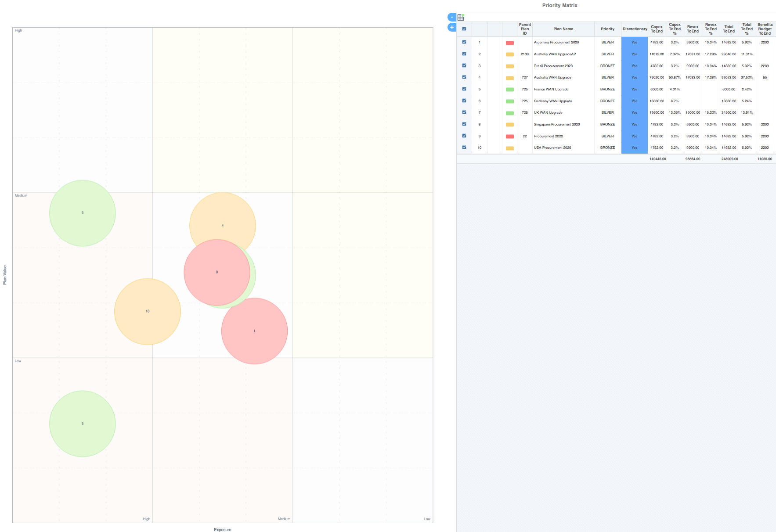The image size is (776, 532).
Task: Click the Parent Plan ID column header
Action: pos(525,29)
